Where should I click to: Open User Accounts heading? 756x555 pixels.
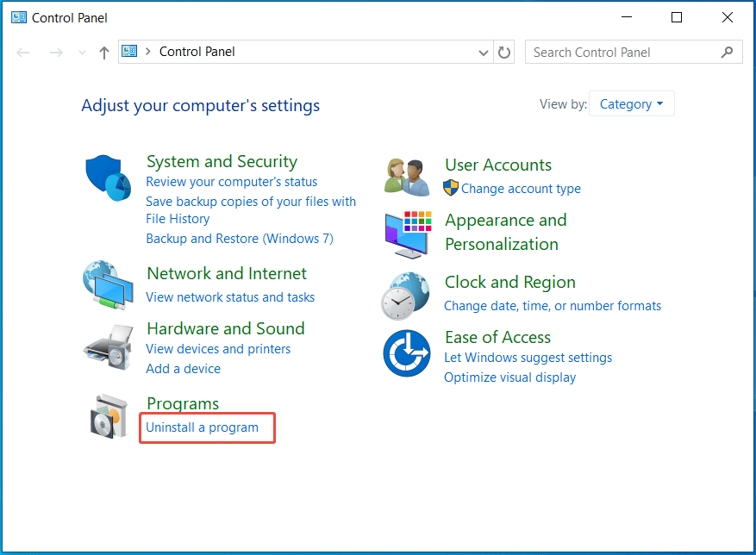(x=498, y=165)
